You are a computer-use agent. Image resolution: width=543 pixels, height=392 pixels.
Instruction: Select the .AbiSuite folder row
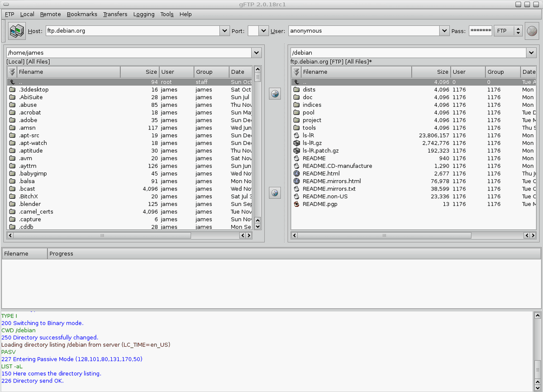[130, 97]
